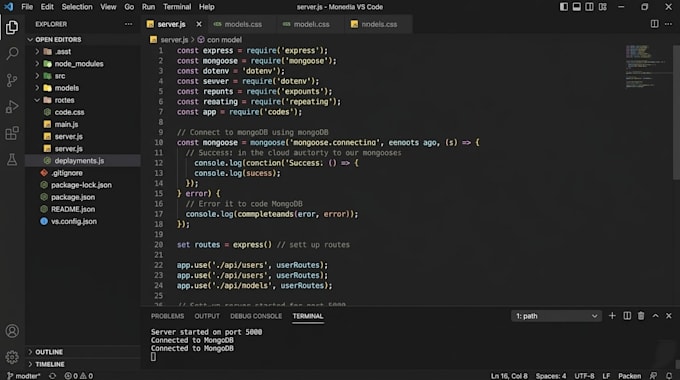
Task: Open the Extensions view
Action: (x=12, y=133)
